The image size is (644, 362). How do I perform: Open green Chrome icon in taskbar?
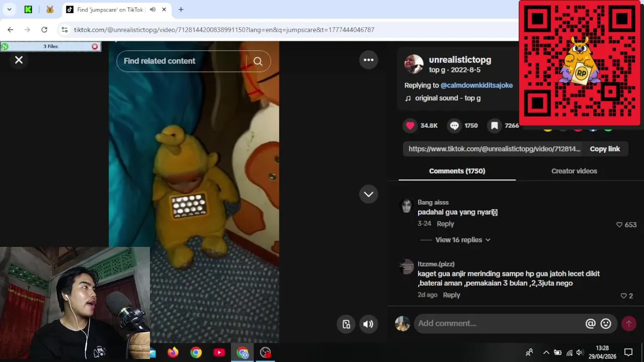tap(196, 352)
